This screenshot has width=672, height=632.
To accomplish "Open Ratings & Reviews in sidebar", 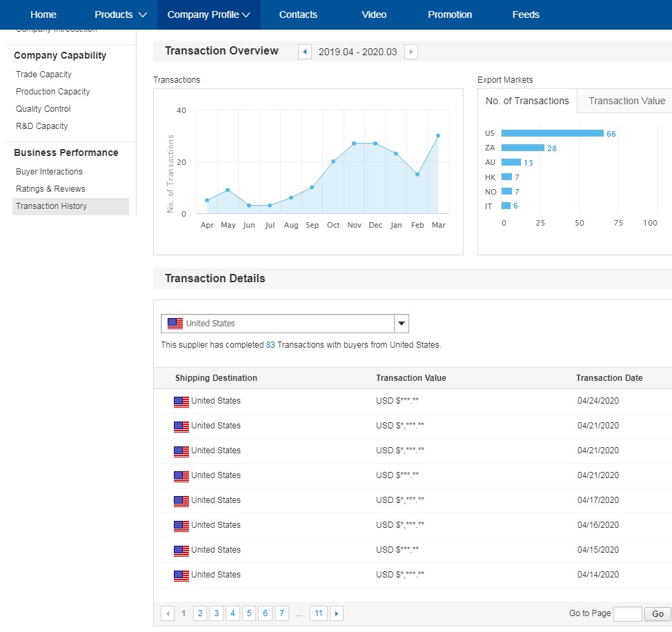I will click(x=50, y=189).
